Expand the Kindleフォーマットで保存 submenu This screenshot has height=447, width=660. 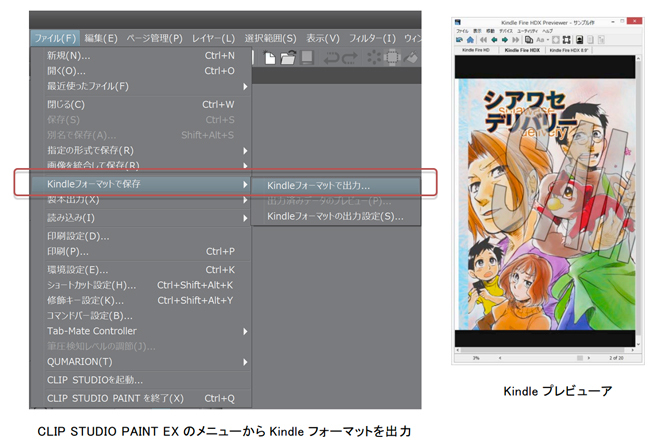pos(141,184)
